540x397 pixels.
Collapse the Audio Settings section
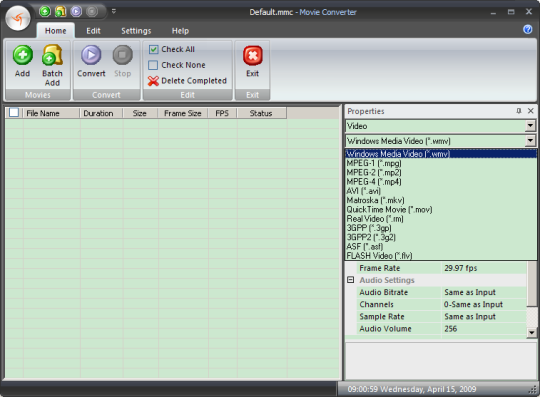pos(351,280)
